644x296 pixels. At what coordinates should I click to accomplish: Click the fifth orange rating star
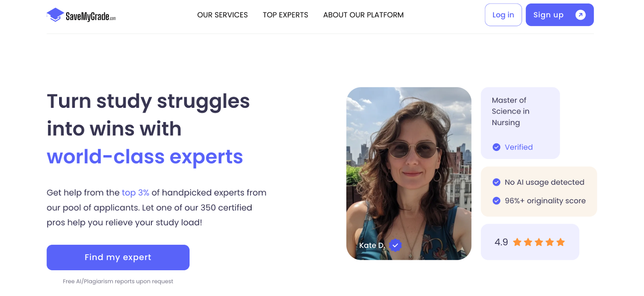click(x=561, y=242)
